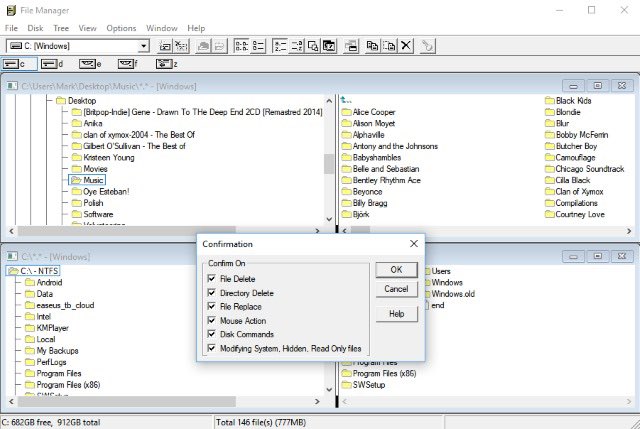Click the Delete (X) toolbar icon
640x429 pixels.
(406, 46)
